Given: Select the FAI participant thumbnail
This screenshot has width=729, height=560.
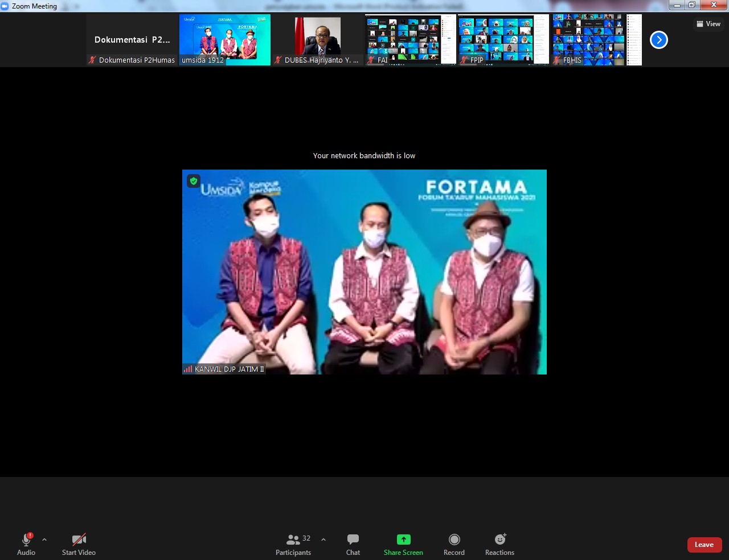Looking at the screenshot, I should 410,39.
